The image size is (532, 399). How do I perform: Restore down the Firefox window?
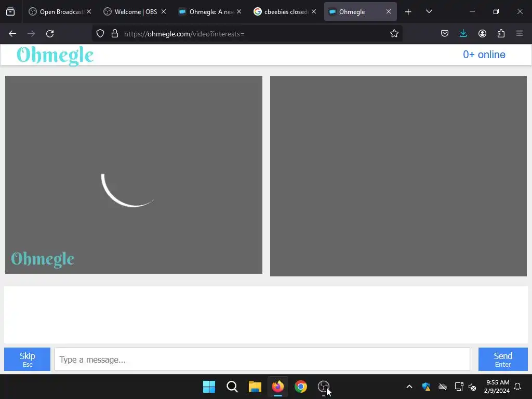[x=496, y=11]
